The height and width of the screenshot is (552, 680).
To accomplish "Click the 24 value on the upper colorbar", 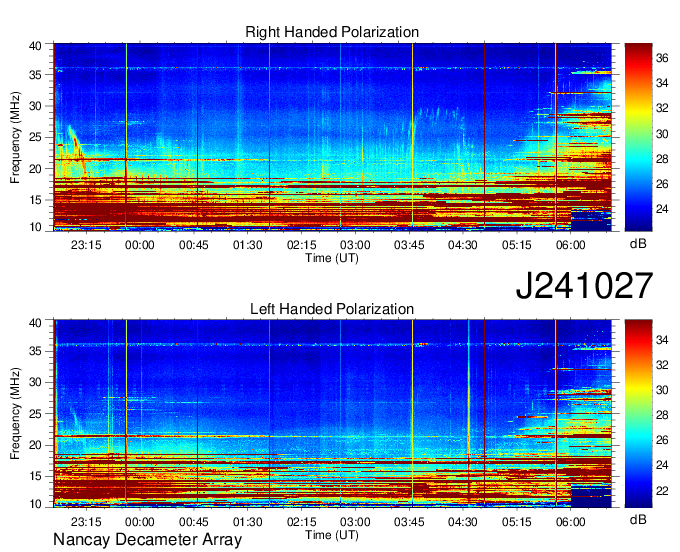I will [662, 209].
